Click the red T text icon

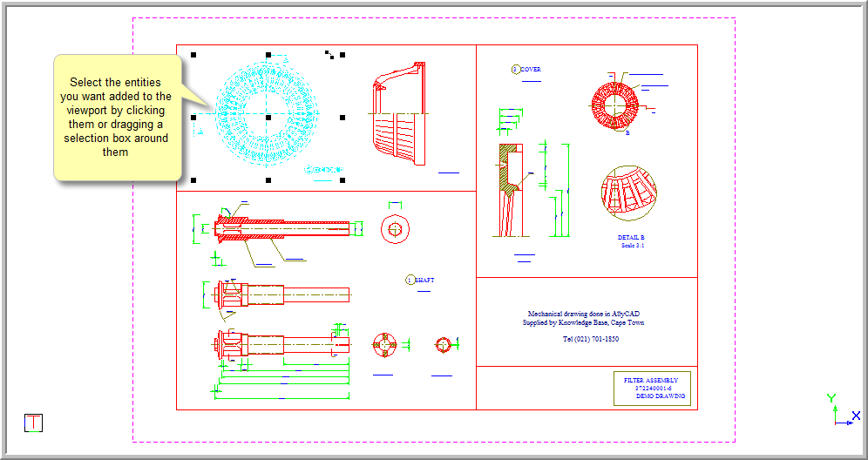coord(33,423)
